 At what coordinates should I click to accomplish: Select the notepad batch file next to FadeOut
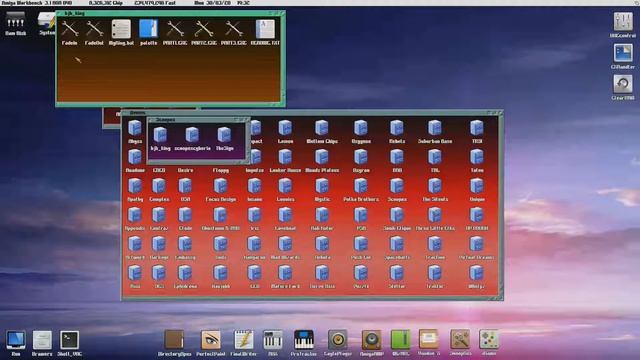[x=121, y=29]
